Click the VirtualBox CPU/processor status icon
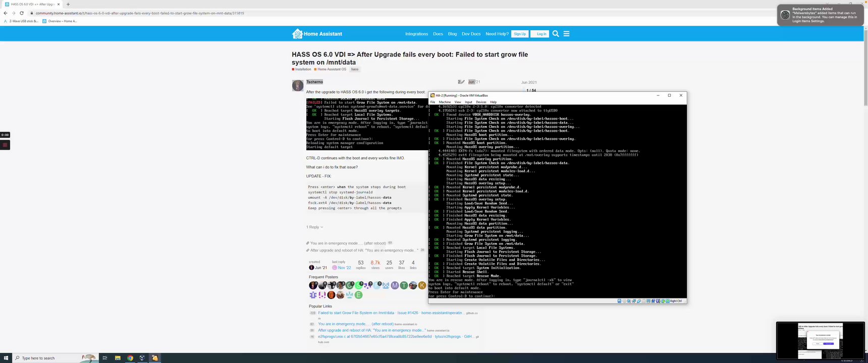This screenshot has height=363, width=868. point(658,301)
